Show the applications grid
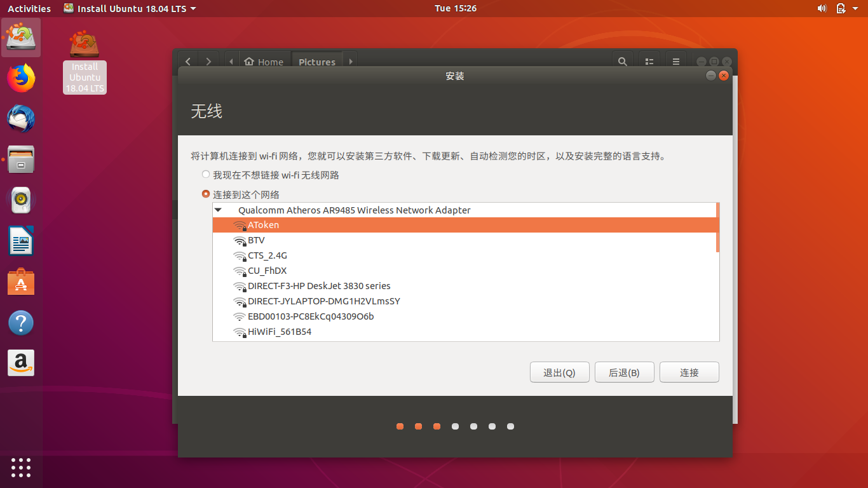 point(21,467)
